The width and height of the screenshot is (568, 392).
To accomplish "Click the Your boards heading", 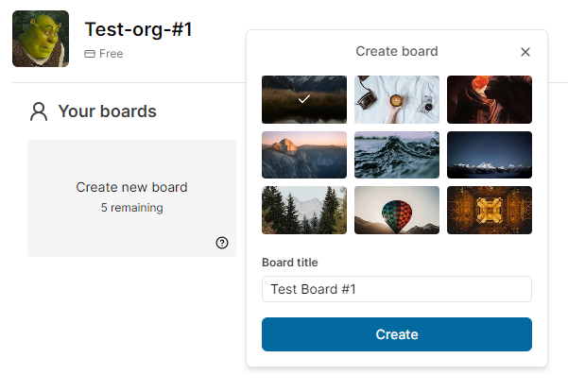I will 107,111.
